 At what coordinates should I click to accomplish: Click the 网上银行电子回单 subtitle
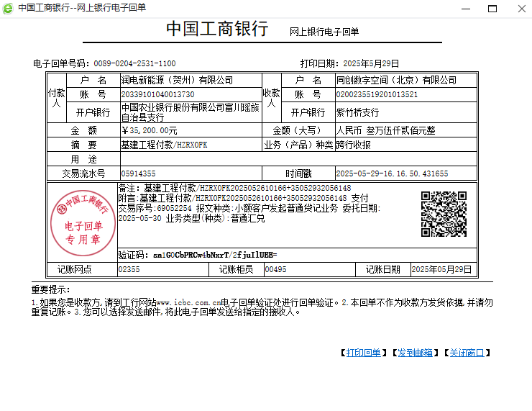tap(324, 32)
